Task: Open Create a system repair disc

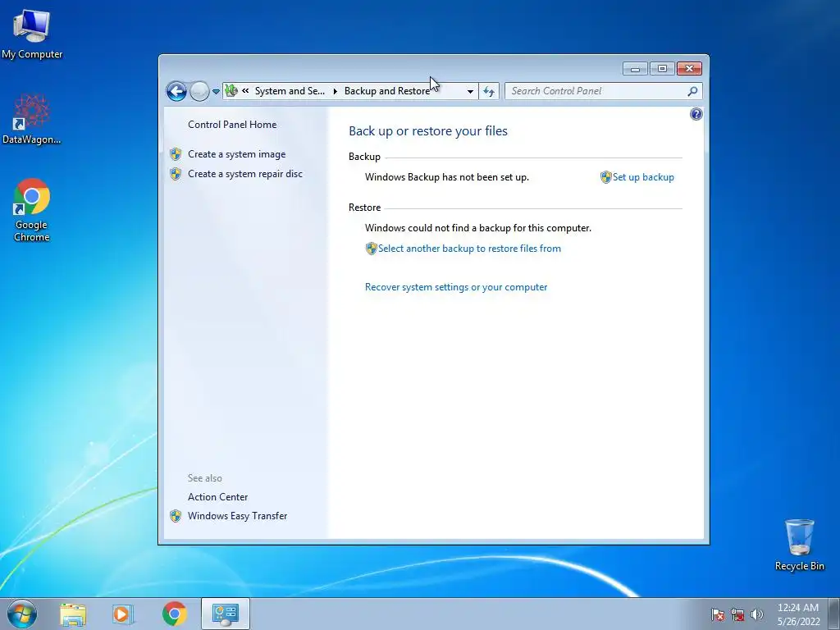Action: click(244, 174)
